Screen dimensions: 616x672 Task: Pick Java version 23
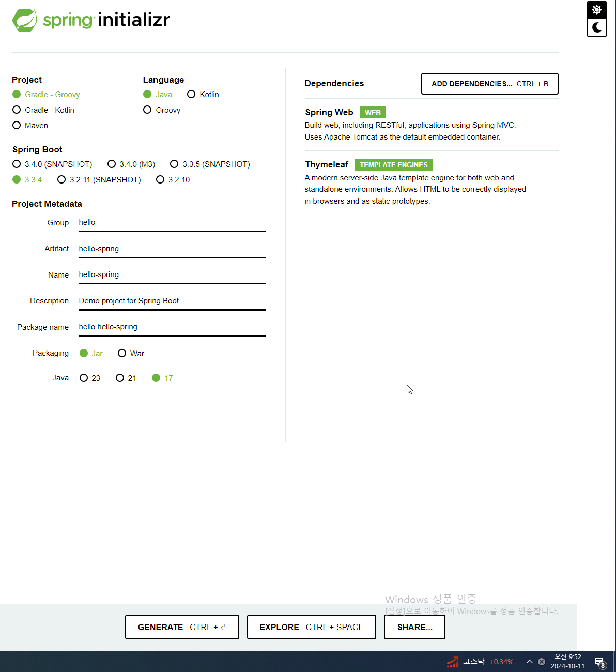pos(90,378)
